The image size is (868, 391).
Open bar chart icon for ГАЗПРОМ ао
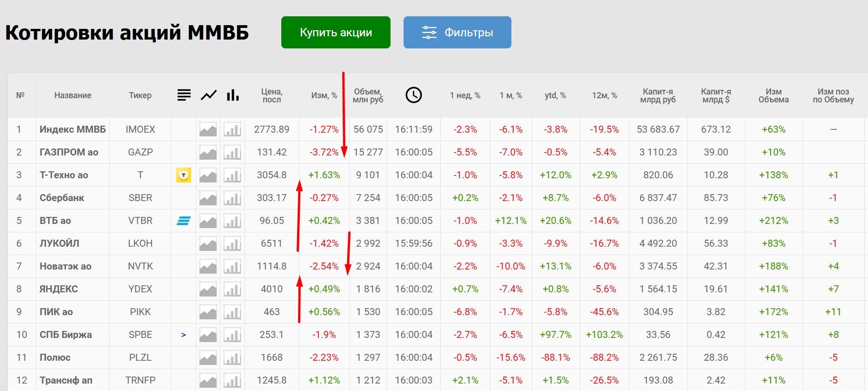coord(232,152)
